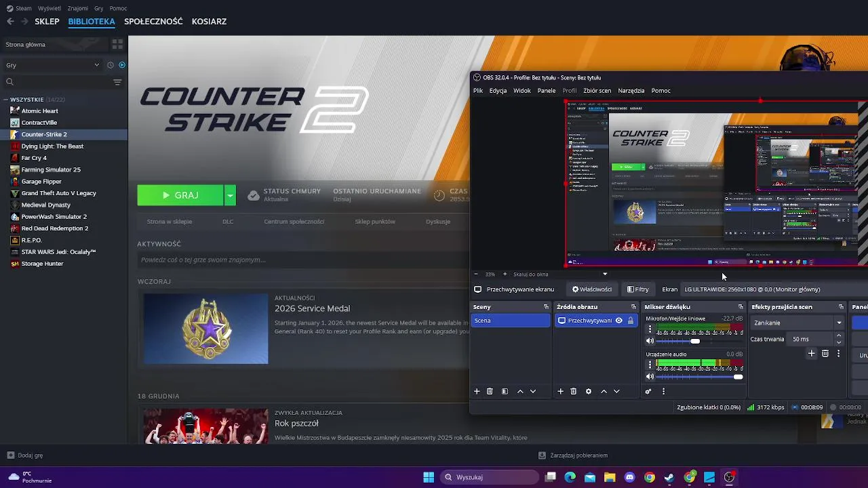Click Dodaj grę in Steam footer
The image size is (868, 488).
(x=25, y=455)
